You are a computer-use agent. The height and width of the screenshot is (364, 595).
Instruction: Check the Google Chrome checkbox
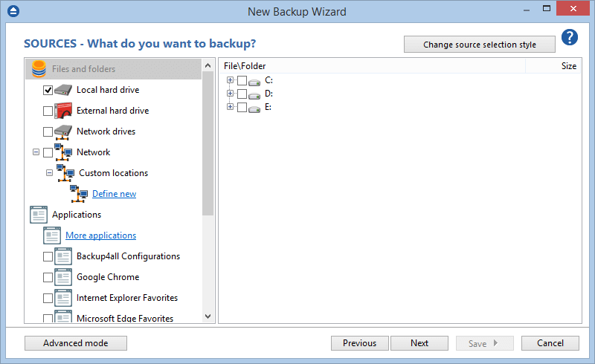pyautogui.click(x=48, y=278)
